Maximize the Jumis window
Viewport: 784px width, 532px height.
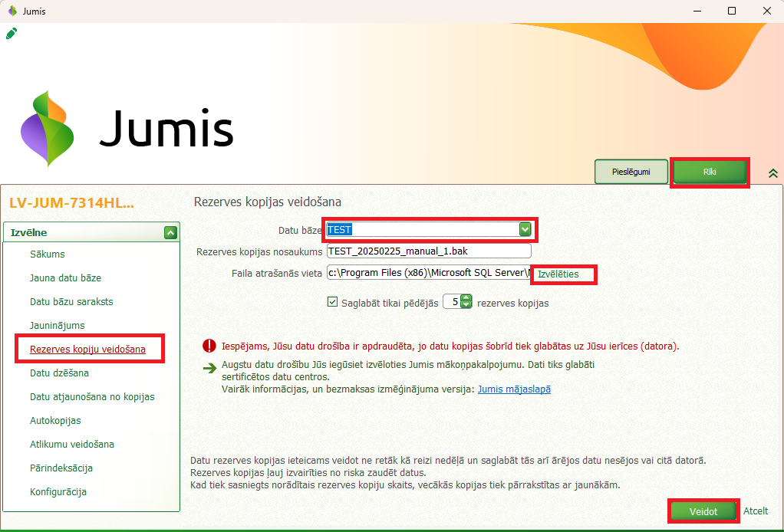[732, 11]
